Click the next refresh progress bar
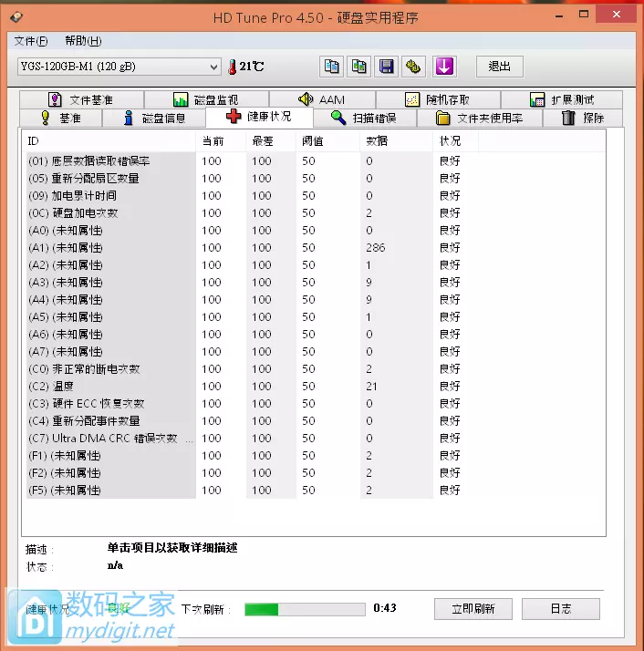The width and height of the screenshot is (644, 651). click(305, 609)
